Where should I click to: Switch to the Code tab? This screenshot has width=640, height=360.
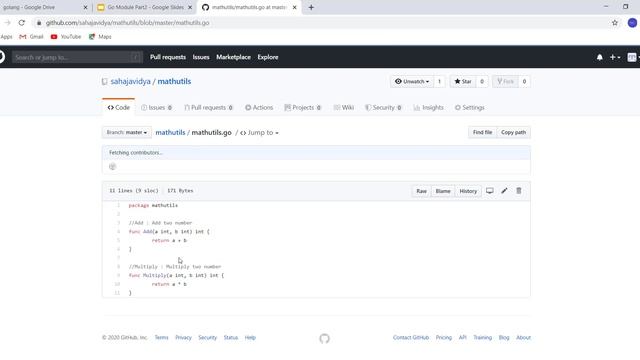[x=118, y=108]
